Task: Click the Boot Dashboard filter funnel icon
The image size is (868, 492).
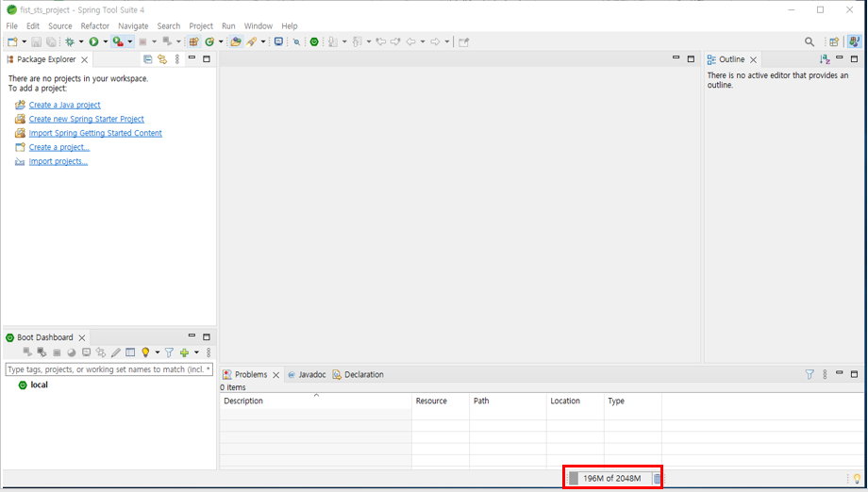Action: coord(170,353)
